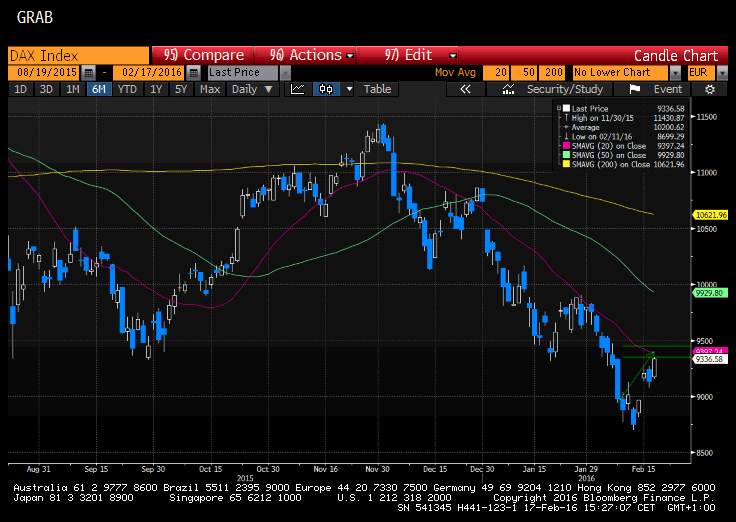Select the 5Y range tab
The height and width of the screenshot is (522, 736).
pyautogui.click(x=181, y=89)
